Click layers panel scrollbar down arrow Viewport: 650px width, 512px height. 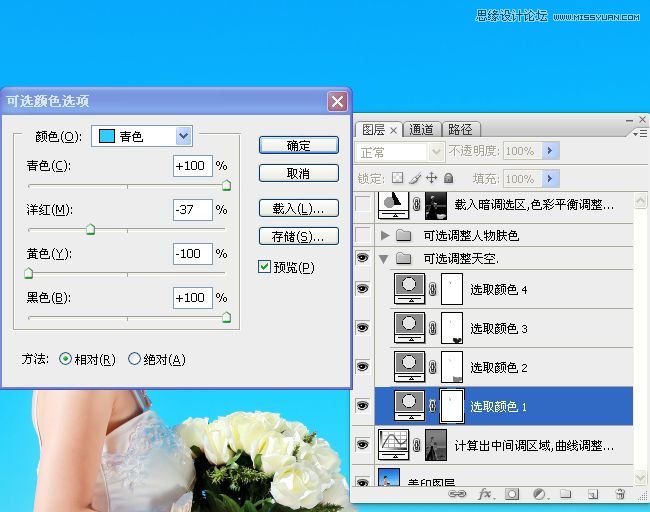coord(640,478)
